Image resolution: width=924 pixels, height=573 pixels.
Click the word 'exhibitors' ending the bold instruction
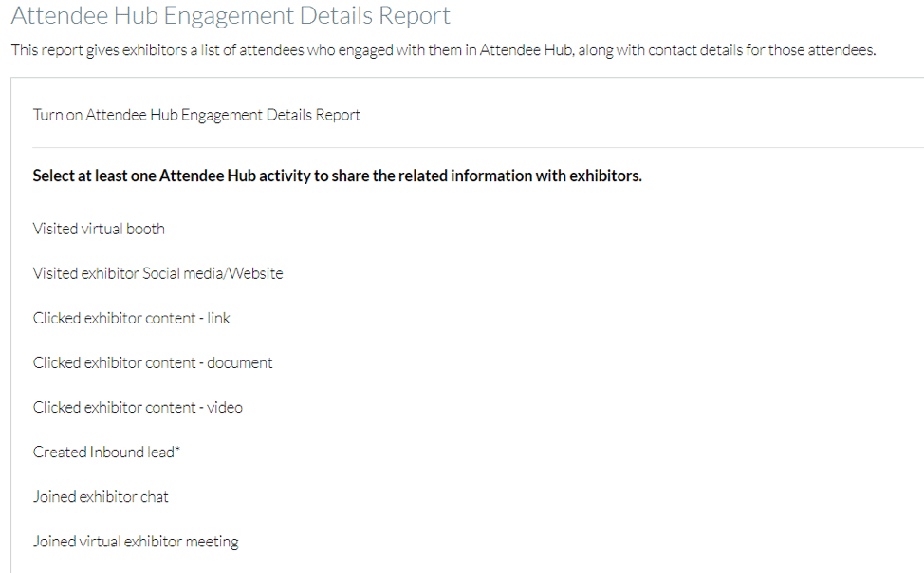pyautogui.click(x=605, y=176)
